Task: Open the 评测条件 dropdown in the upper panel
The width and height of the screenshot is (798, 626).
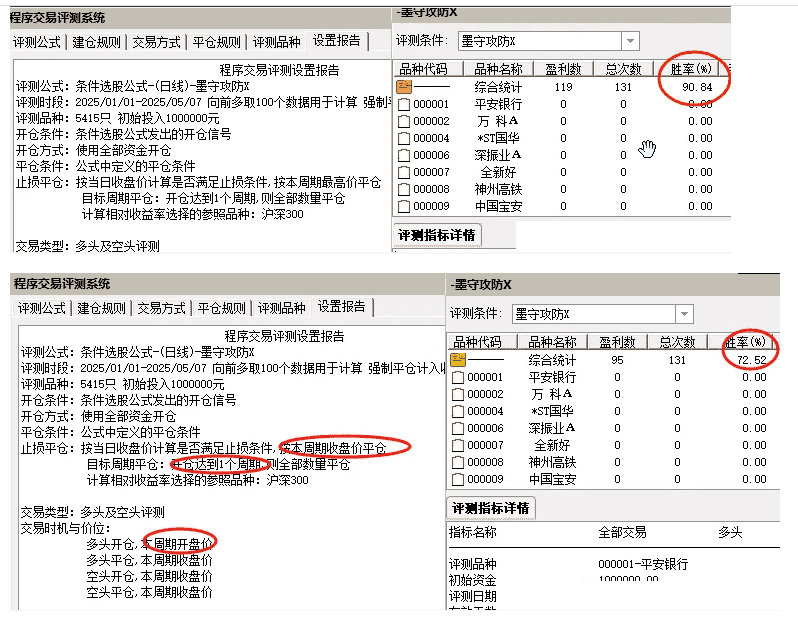Action: pyautogui.click(x=630, y=41)
